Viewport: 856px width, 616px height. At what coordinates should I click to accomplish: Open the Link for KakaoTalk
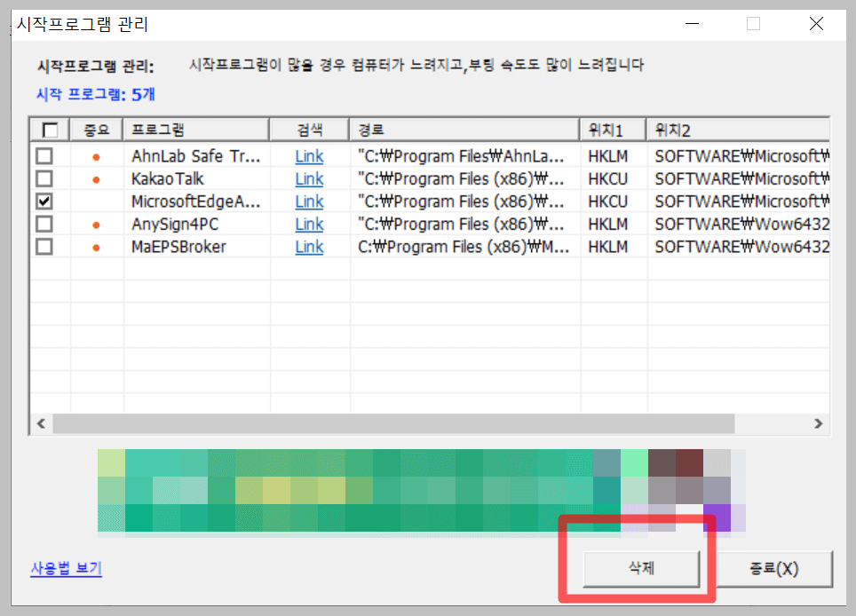tap(308, 178)
